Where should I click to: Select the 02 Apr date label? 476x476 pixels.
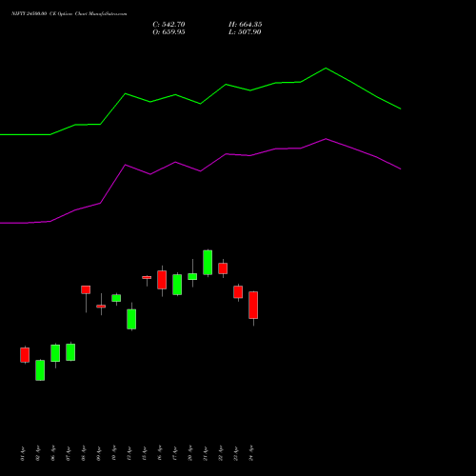[37, 453]
